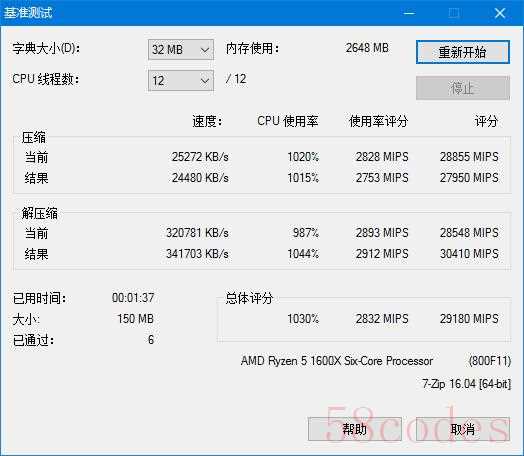Click the 重新开始 restart button
The height and width of the screenshot is (456, 524).
pos(463,52)
